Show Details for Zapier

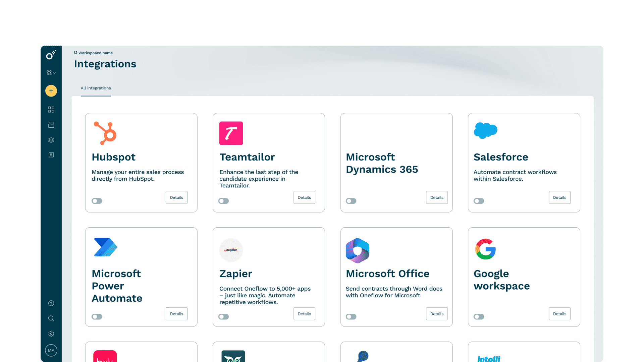click(x=304, y=314)
